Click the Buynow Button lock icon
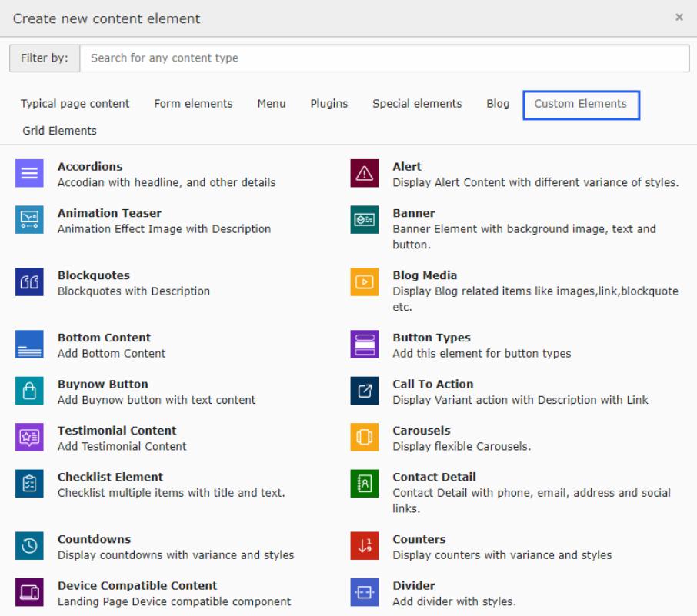This screenshot has height=616, width=697. pos(30,391)
